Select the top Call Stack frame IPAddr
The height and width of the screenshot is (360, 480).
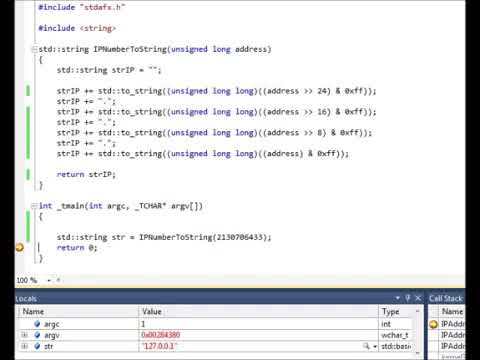pyautogui.click(x=452, y=324)
